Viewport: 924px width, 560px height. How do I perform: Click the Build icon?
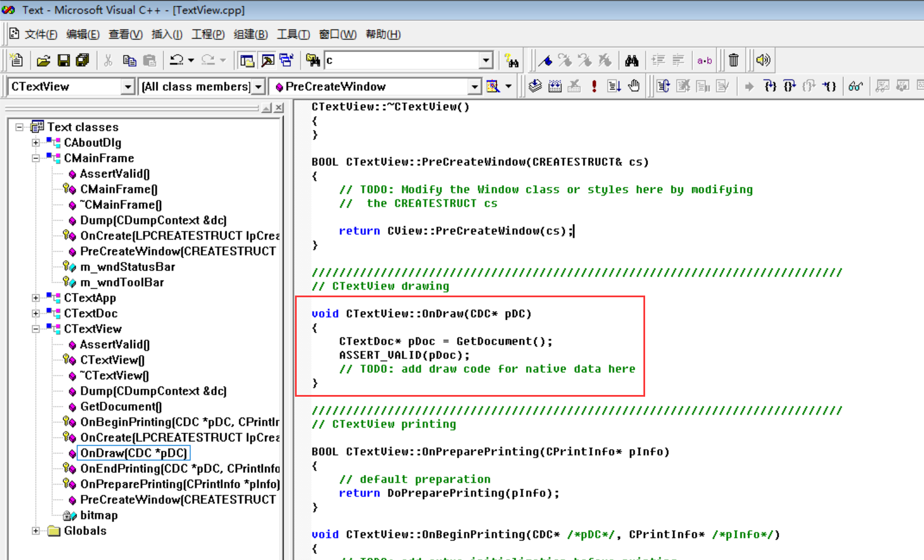555,86
